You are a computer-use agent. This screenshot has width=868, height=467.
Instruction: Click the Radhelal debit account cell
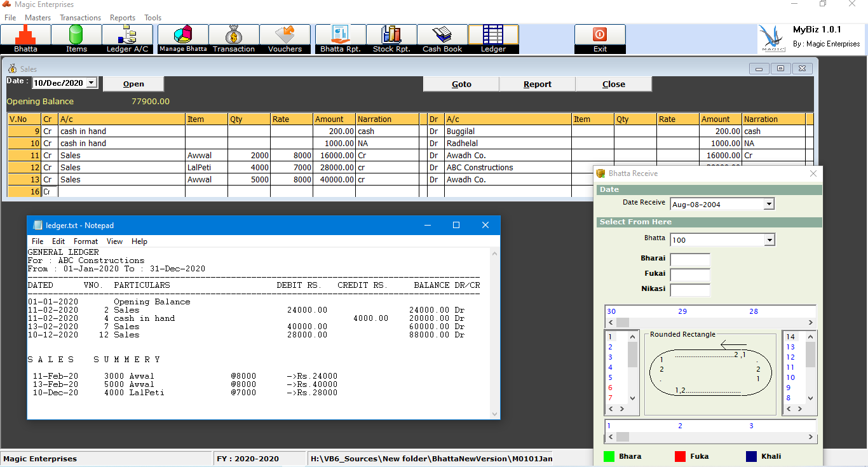pos(508,143)
